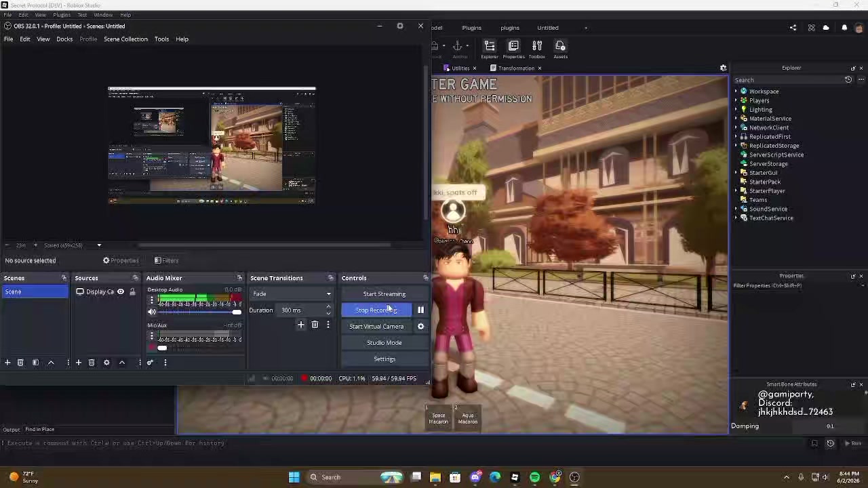Screen dimensions: 868x488
Task: Open the preview scaling dropdown arrow in OBS
Action: click(99, 245)
